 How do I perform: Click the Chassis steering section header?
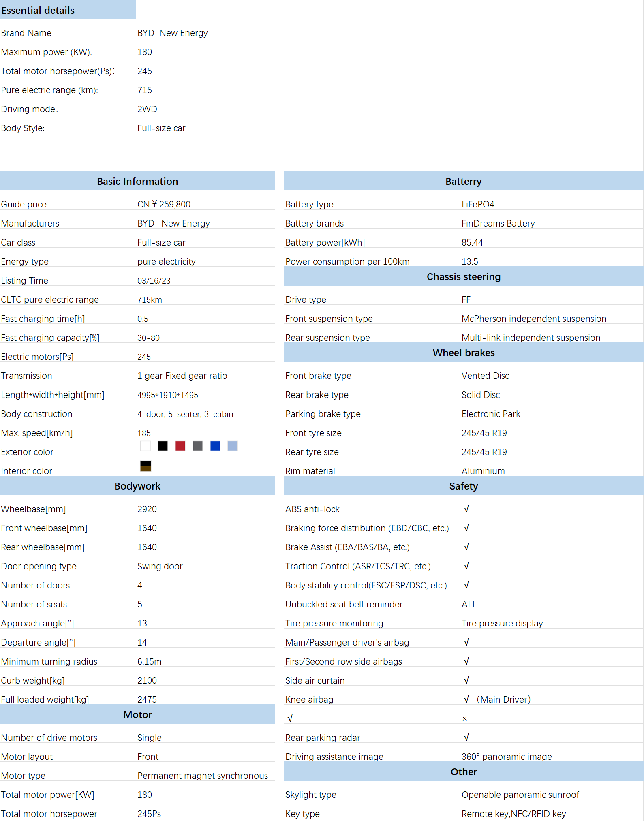tap(464, 276)
